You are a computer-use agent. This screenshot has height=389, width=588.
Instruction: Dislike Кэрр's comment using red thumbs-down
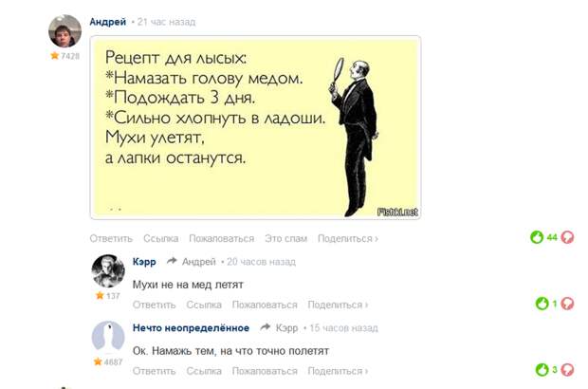tap(567, 304)
